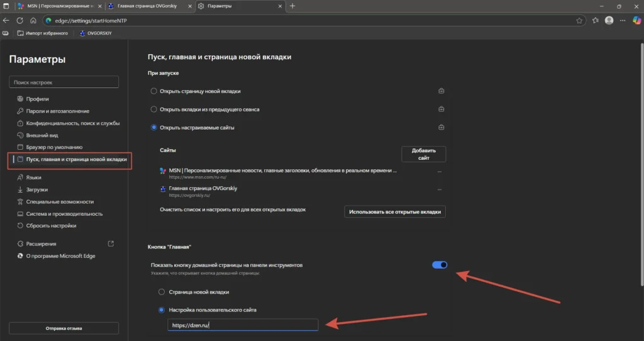Open Система и производительность settings
This screenshot has width=644, height=341.
65,214
